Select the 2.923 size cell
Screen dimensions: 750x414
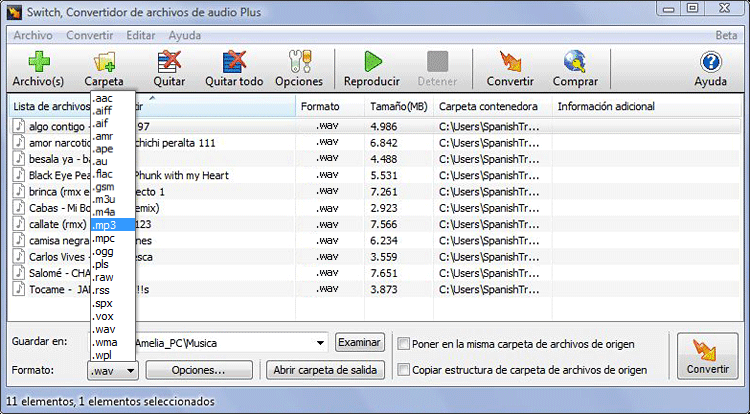384,208
